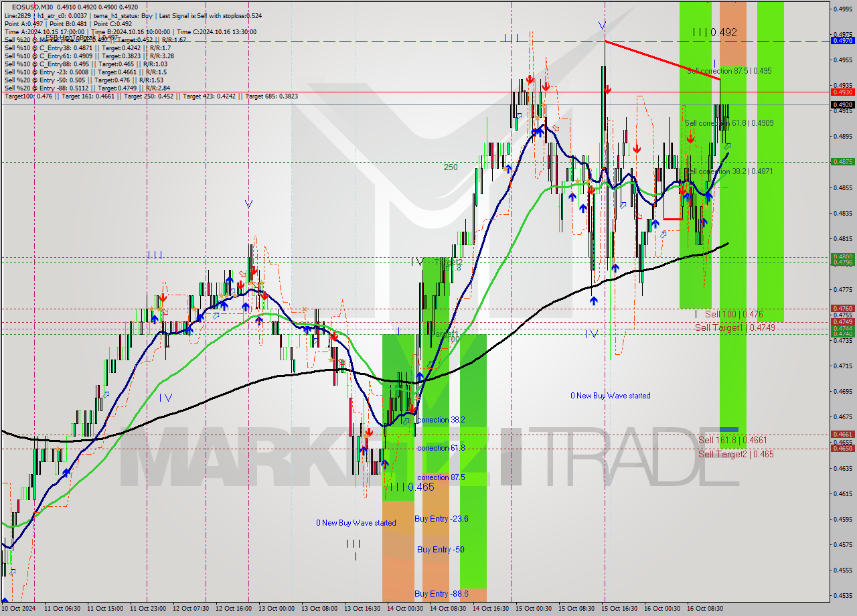
Task: Click the green 0.4875 price tag
Action: pos(842,161)
